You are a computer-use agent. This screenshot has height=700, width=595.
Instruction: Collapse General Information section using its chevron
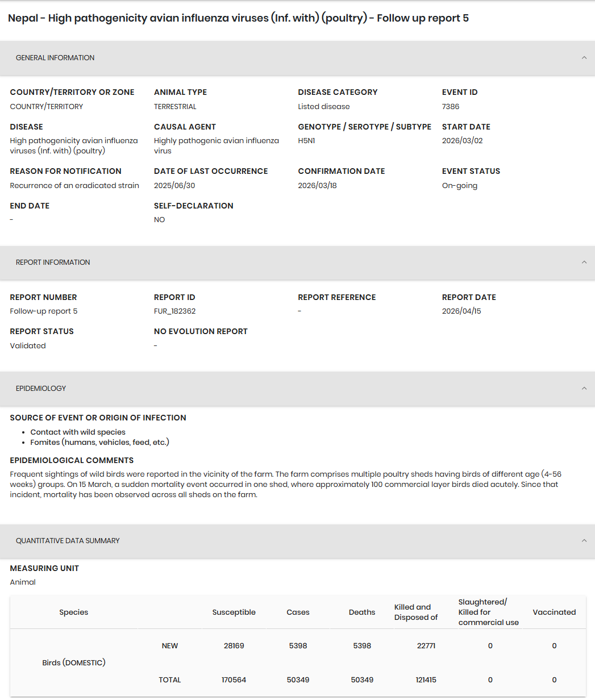584,57
